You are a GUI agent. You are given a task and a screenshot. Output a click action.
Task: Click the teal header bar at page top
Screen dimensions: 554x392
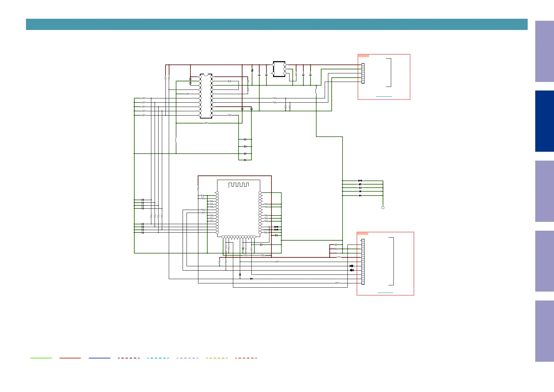click(x=277, y=24)
